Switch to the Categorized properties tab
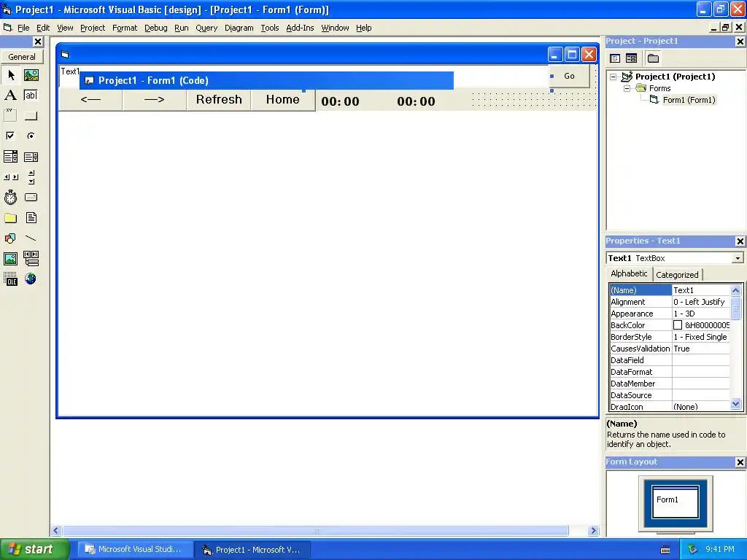The image size is (747, 560). [x=677, y=275]
